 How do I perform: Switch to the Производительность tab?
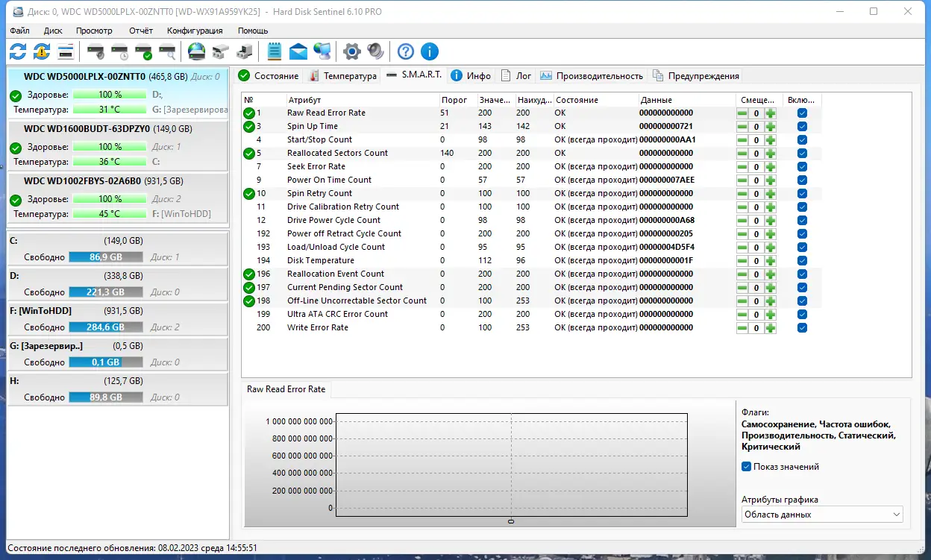pyautogui.click(x=592, y=76)
